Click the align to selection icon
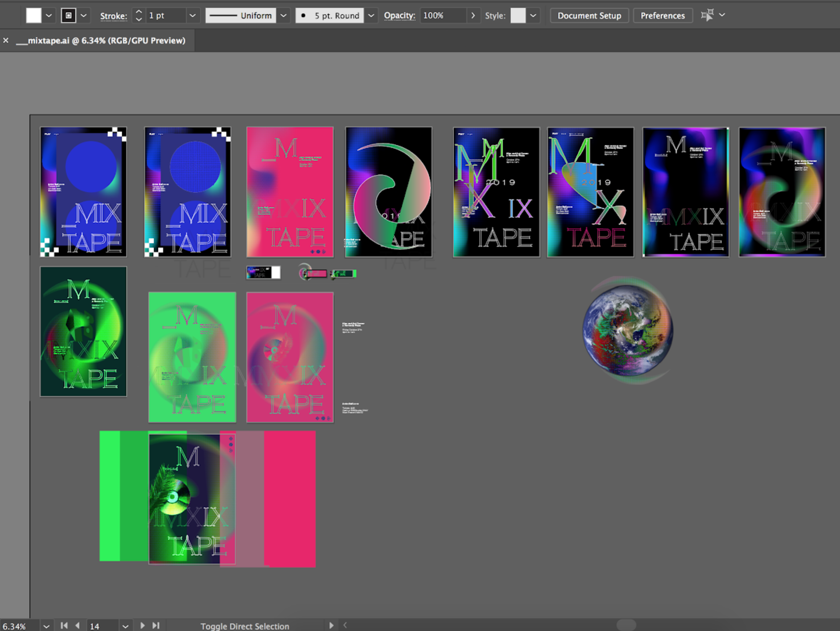Viewport: 840px width, 631px height. click(708, 15)
